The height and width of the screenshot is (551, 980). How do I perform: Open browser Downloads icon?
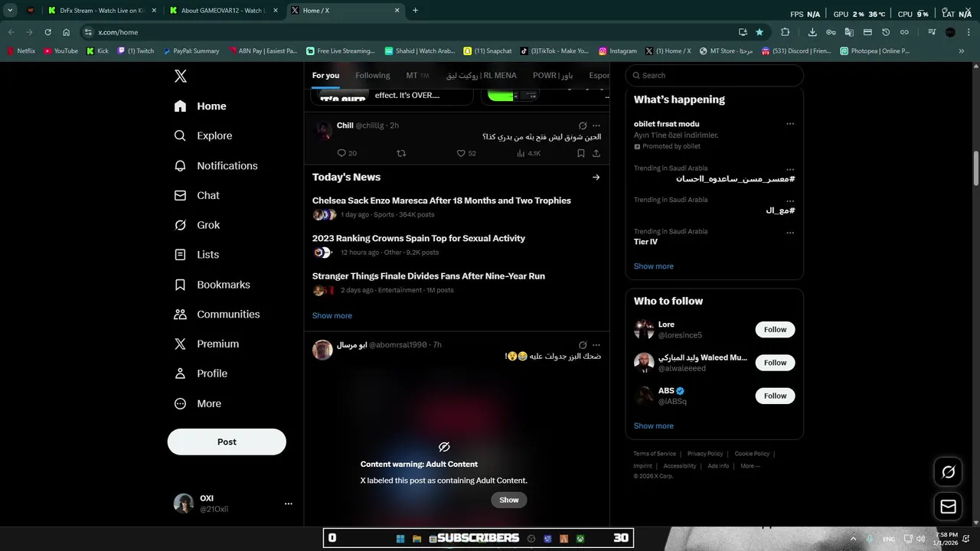click(812, 32)
